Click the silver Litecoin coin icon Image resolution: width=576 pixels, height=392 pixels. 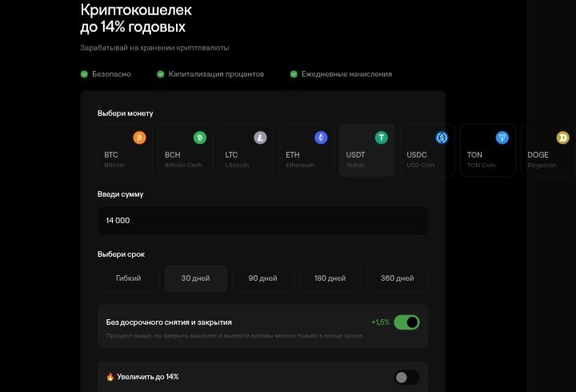(261, 138)
